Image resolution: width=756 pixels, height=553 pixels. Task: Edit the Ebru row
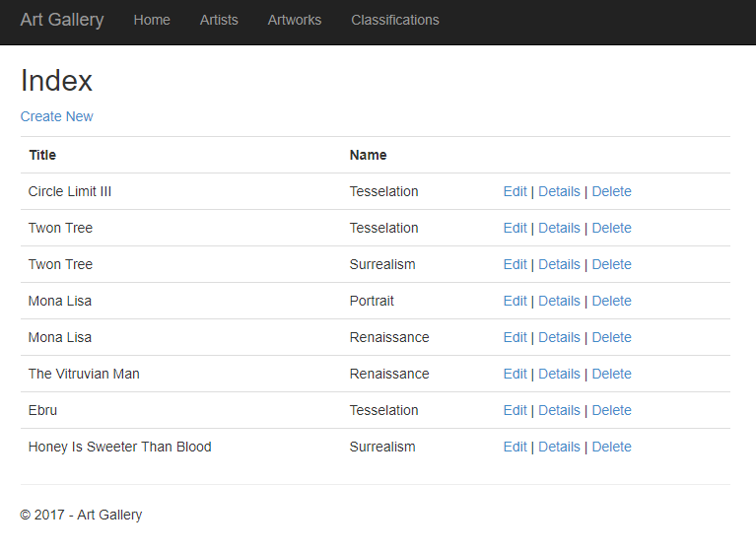pos(515,410)
